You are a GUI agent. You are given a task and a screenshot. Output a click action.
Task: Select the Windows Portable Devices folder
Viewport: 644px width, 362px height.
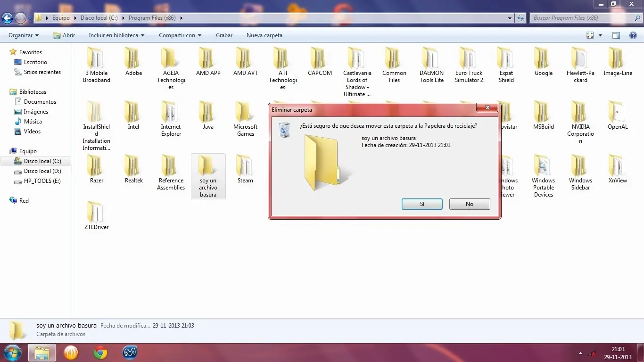click(x=544, y=176)
